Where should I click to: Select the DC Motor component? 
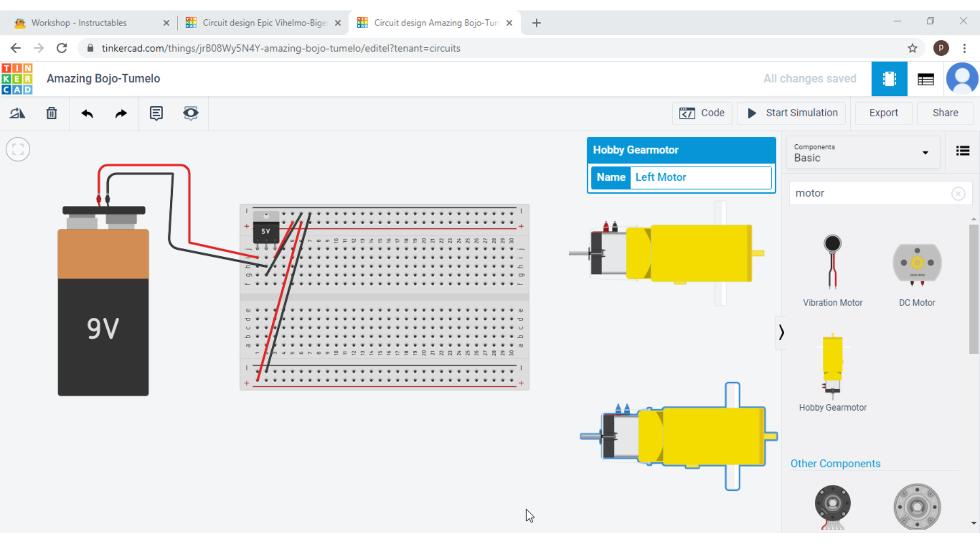(917, 274)
